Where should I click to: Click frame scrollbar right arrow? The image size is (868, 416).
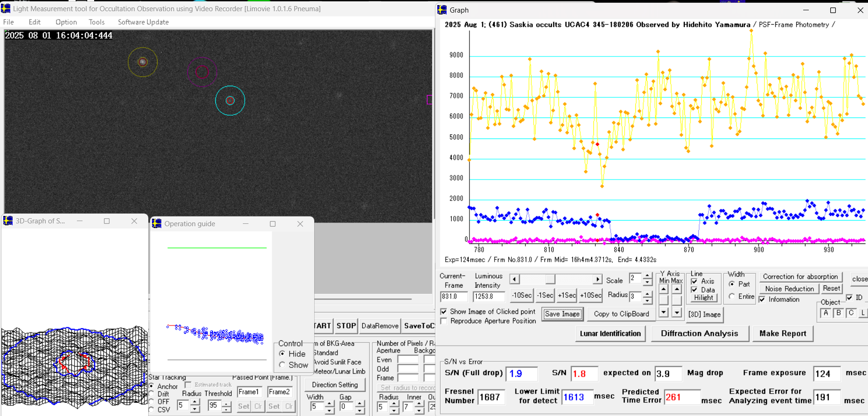tap(597, 279)
